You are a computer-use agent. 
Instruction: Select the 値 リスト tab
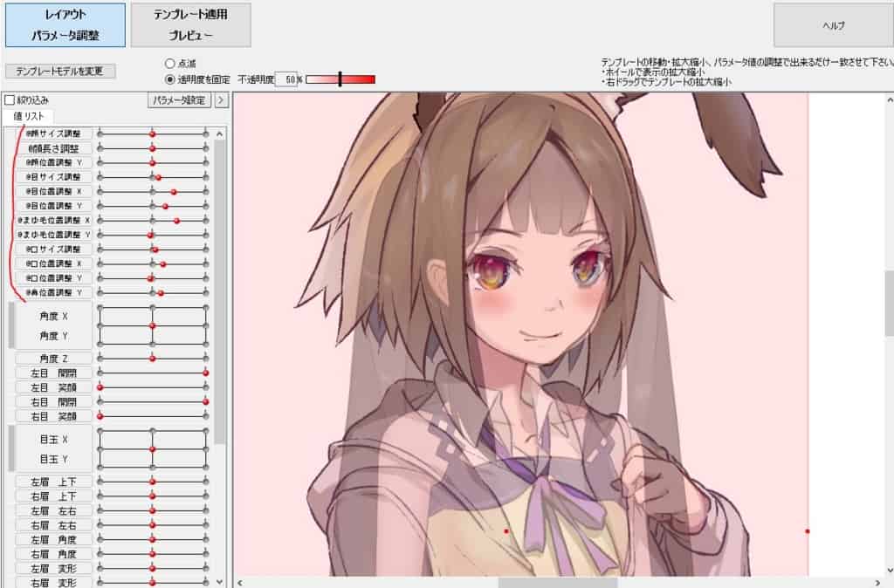click(29, 116)
